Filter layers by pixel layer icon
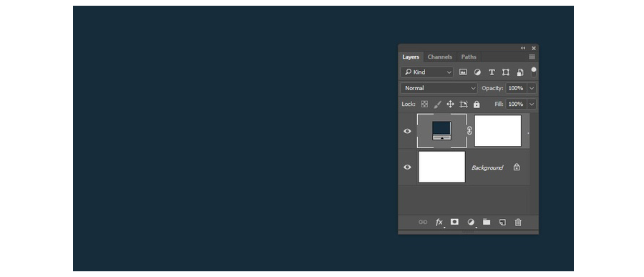This screenshot has height=277, width=644. 463,72
